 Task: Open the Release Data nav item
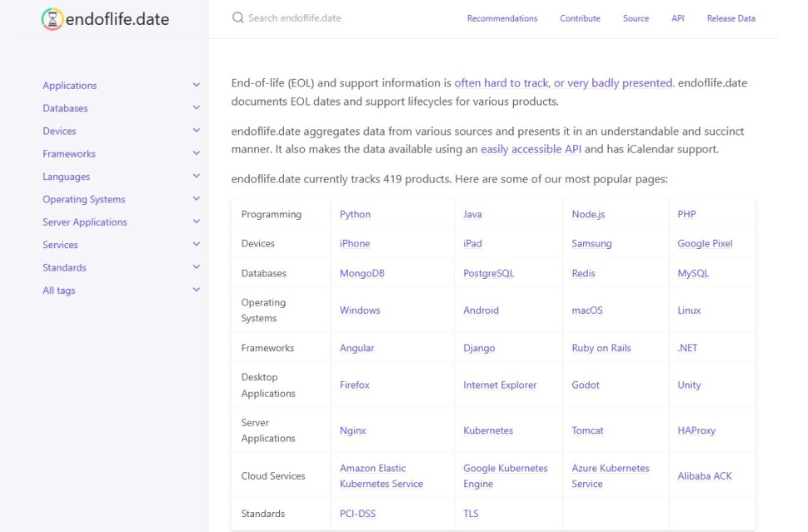click(731, 18)
